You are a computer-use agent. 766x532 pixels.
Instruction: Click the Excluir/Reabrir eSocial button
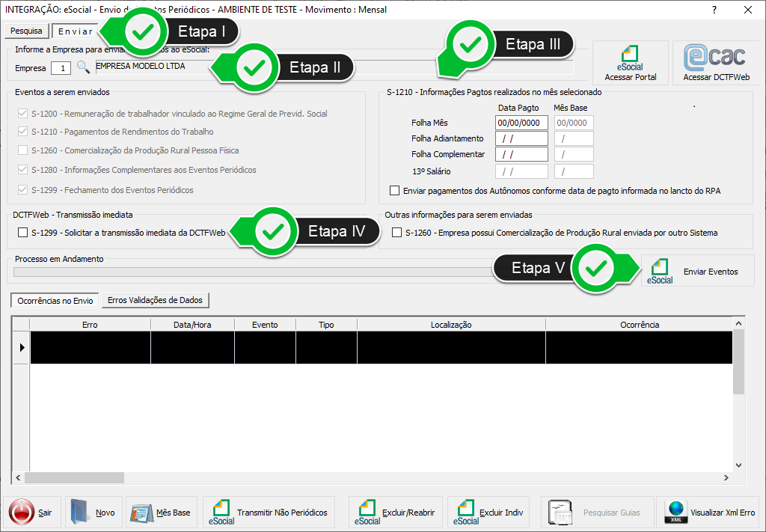tap(396, 513)
